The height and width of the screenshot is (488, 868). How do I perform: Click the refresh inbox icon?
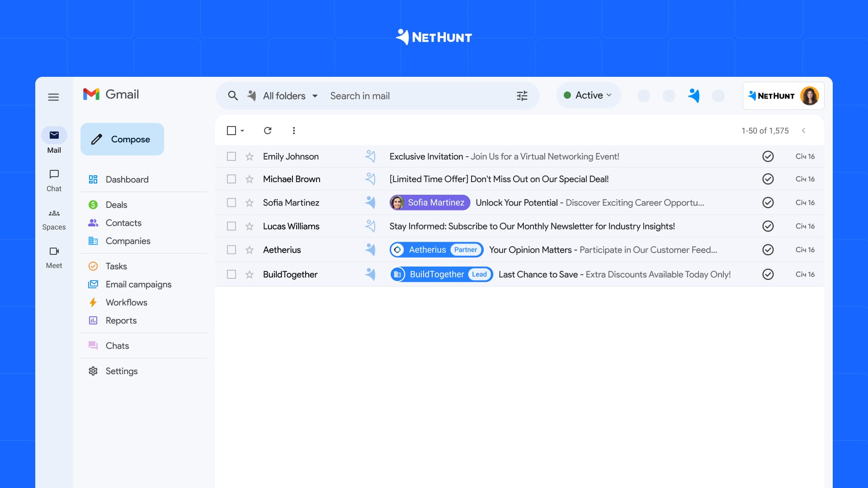268,130
